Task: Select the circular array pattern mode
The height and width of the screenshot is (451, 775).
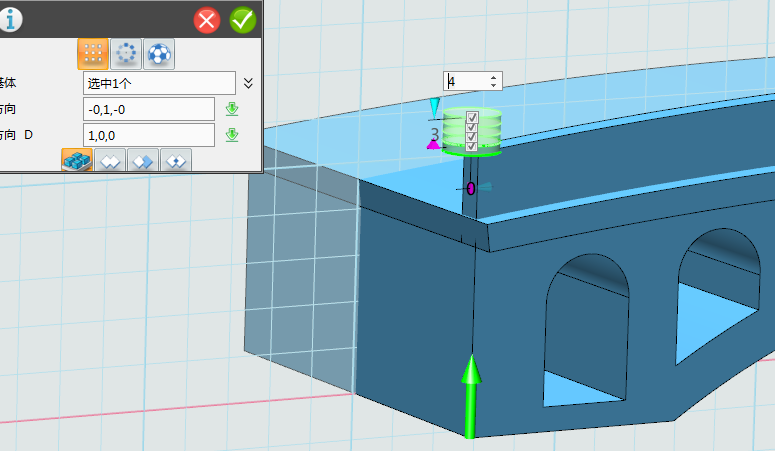Action: (126, 54)
